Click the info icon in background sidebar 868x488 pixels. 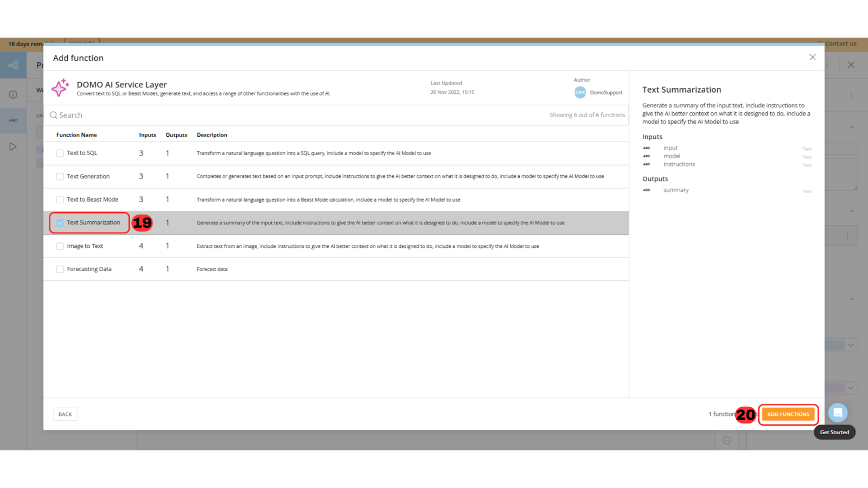point(13,95)
